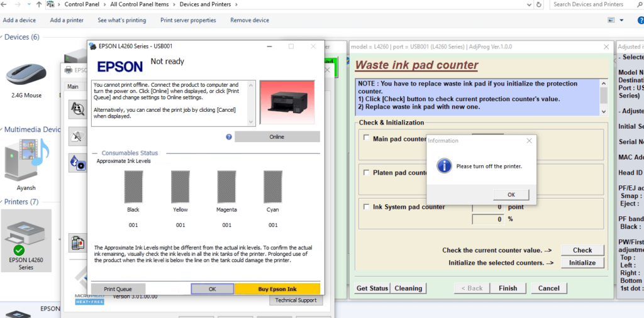Close the Information dialog
The width and height of the screenshot is (644, 318).
[529, 141]
